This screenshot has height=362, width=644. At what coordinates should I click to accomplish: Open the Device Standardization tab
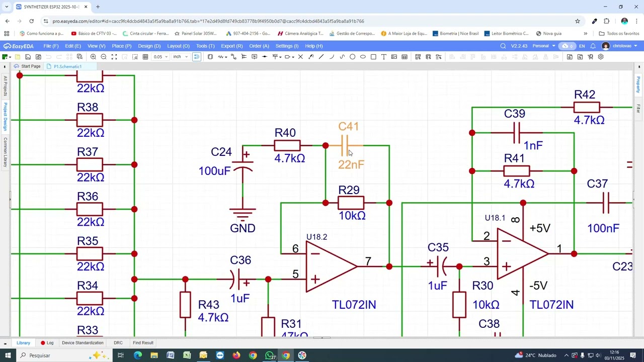(x=83, y=343)
